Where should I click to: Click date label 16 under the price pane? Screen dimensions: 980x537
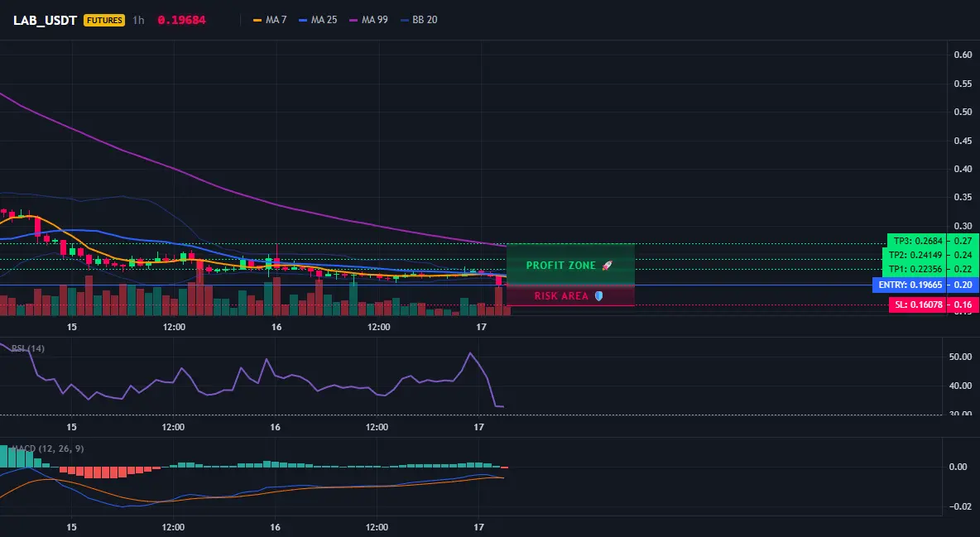point(276,327)
